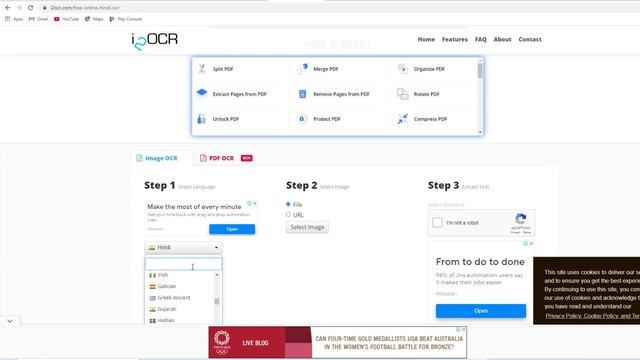Click the Merge PDF link text

(x=326, y=69)
